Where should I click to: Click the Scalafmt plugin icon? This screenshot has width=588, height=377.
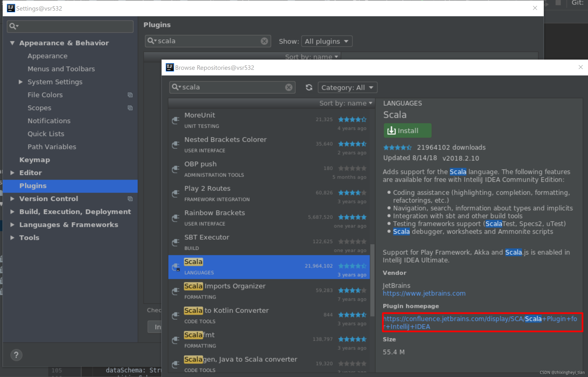click(x=176, y=340)
